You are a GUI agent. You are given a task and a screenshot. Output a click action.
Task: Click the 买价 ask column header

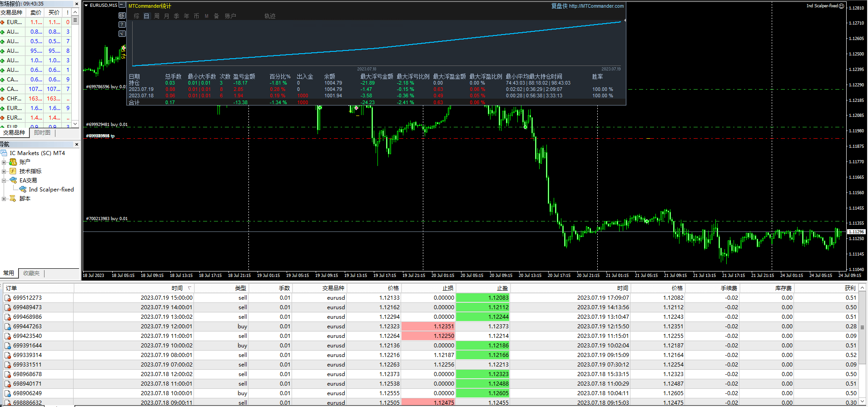54,13
